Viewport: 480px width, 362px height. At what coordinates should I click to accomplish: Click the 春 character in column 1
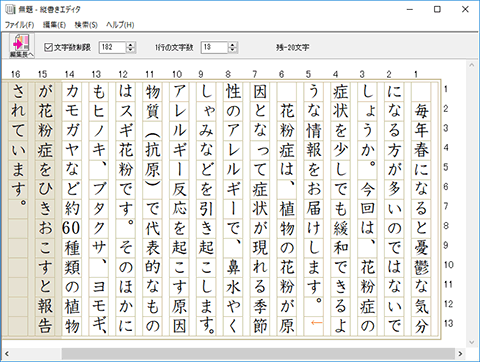point(421,150)
